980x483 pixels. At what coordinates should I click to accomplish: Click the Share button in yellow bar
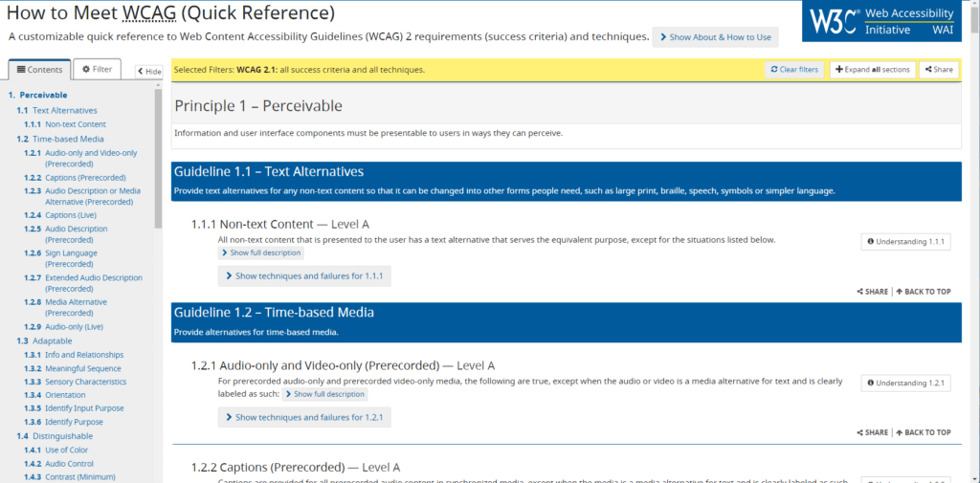tap(939, 70)
